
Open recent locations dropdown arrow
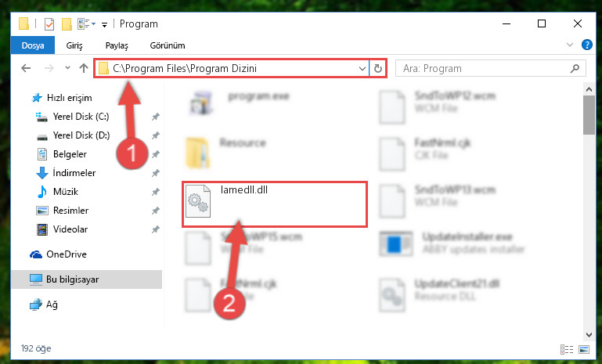pyautogui.click(x=67, y=68)
